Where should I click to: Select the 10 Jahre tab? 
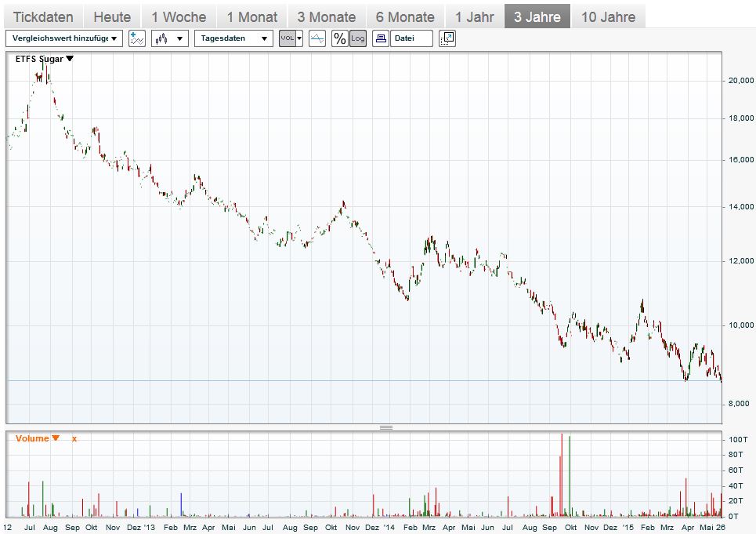click(608, 17)
